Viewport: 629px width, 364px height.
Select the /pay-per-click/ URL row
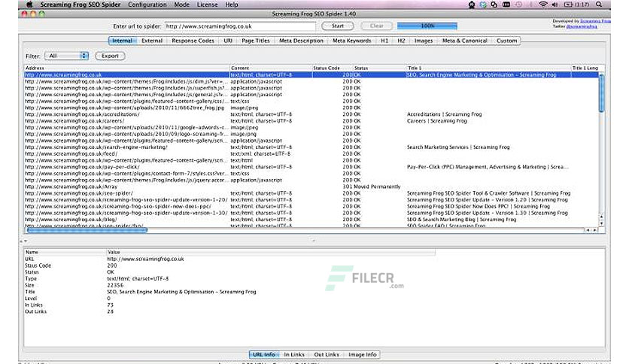311,167
